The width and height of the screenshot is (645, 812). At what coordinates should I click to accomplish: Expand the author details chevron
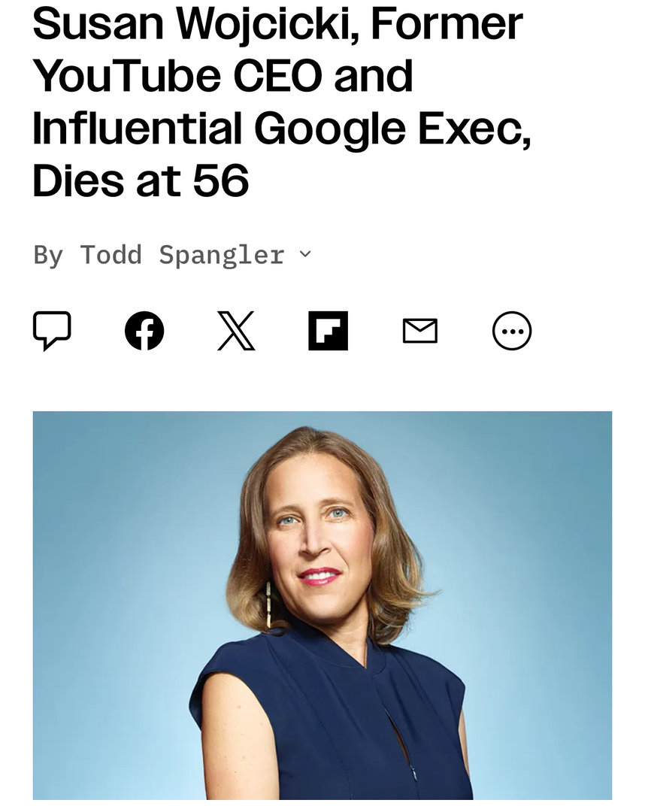[x=305, y=254]
